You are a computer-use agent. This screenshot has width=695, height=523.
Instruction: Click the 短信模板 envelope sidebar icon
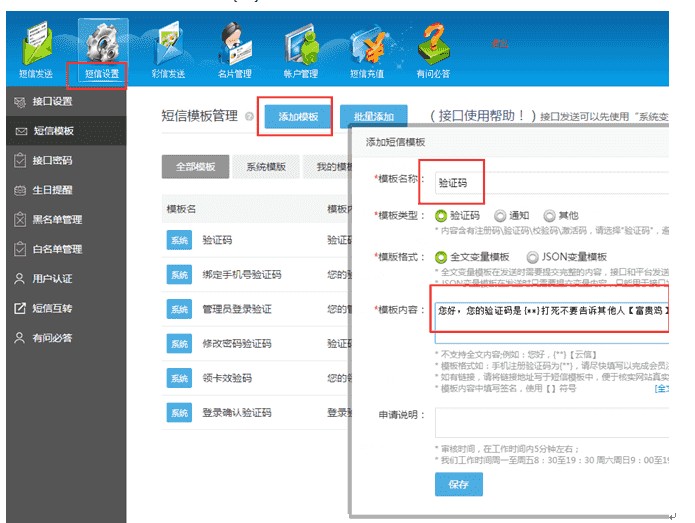pos(21,131)
